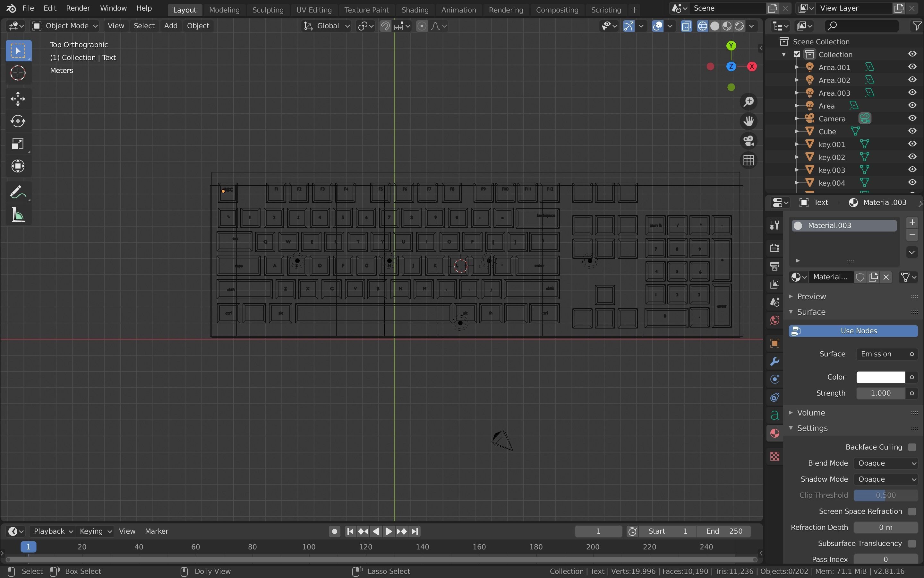This screenshot has height=578, width=924.
Task: Open Output properties tab
Action: [x=774, y=266]
